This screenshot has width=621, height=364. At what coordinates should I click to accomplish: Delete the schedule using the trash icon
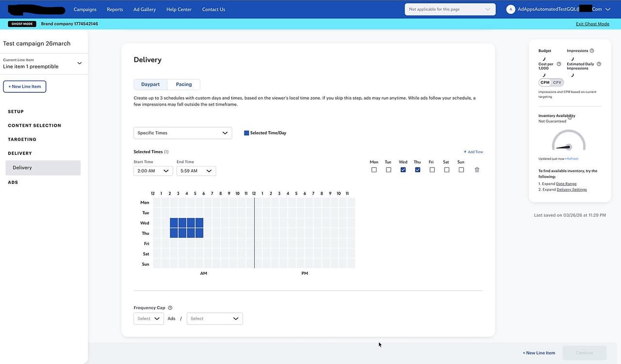pos(477,169)
